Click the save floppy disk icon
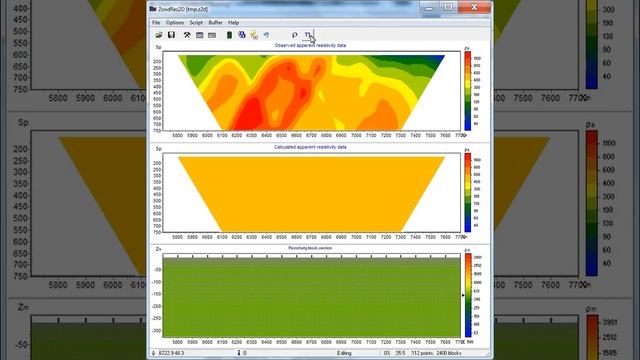This screenshot has width=640, height=360. [171, 35]
